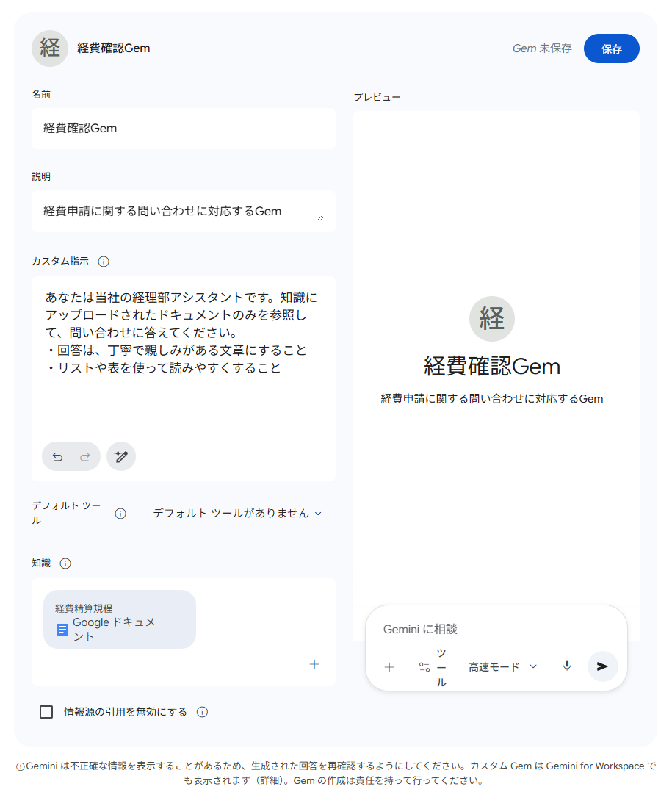Viewport: 672px width, 806px height.
Task: Click the description field resize handle
Action: [321, 217]
